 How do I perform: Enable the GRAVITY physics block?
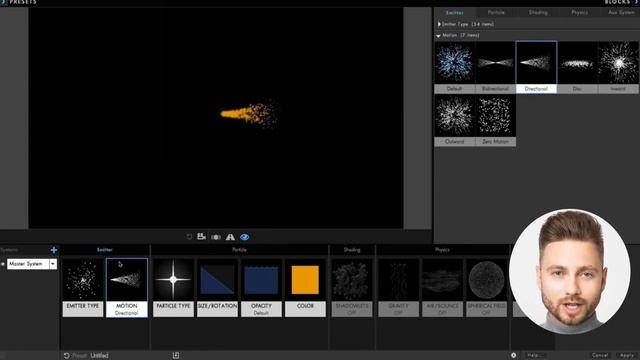(398, 287)
